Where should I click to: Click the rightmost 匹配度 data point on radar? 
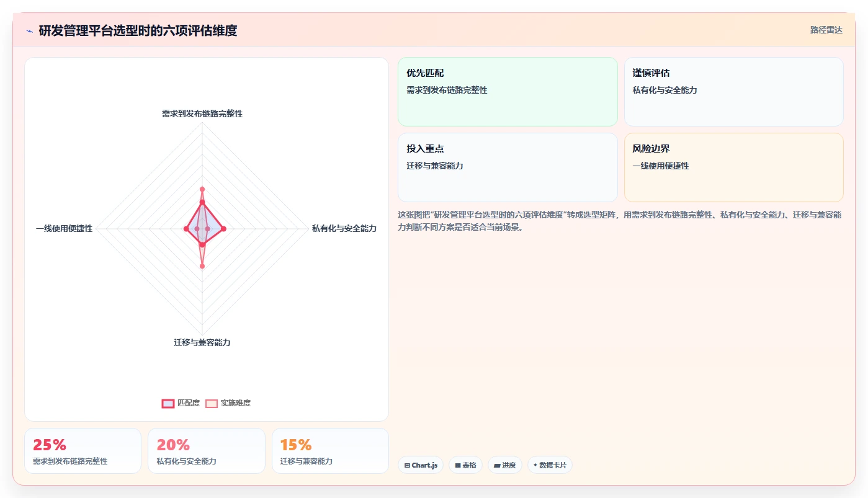point(224,229)
